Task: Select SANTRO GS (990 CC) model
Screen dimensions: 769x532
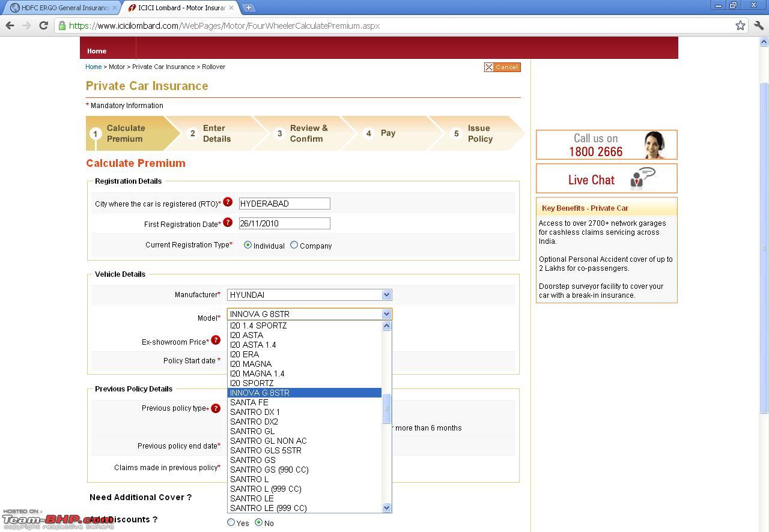Action: (305, 470)
